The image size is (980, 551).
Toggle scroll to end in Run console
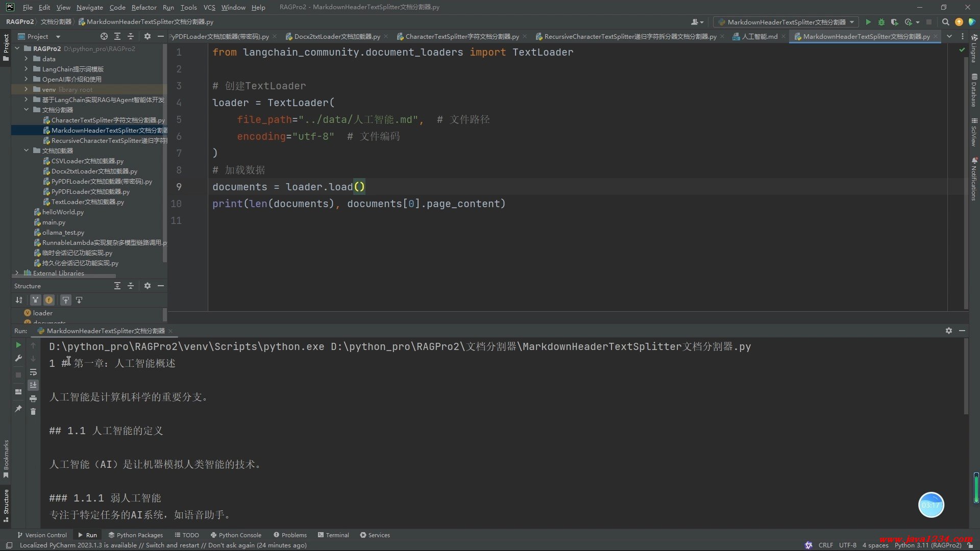pyautogui.click(x=33, y=385)
